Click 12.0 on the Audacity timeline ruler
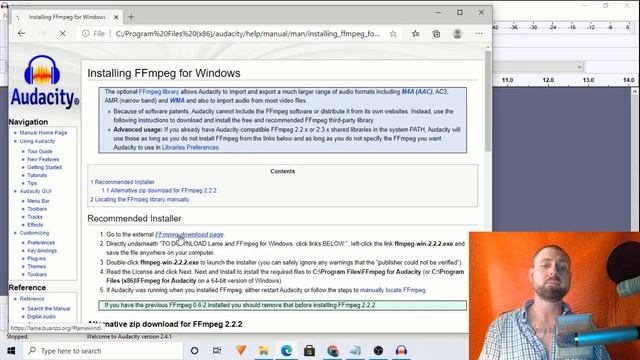 point(548,80)
